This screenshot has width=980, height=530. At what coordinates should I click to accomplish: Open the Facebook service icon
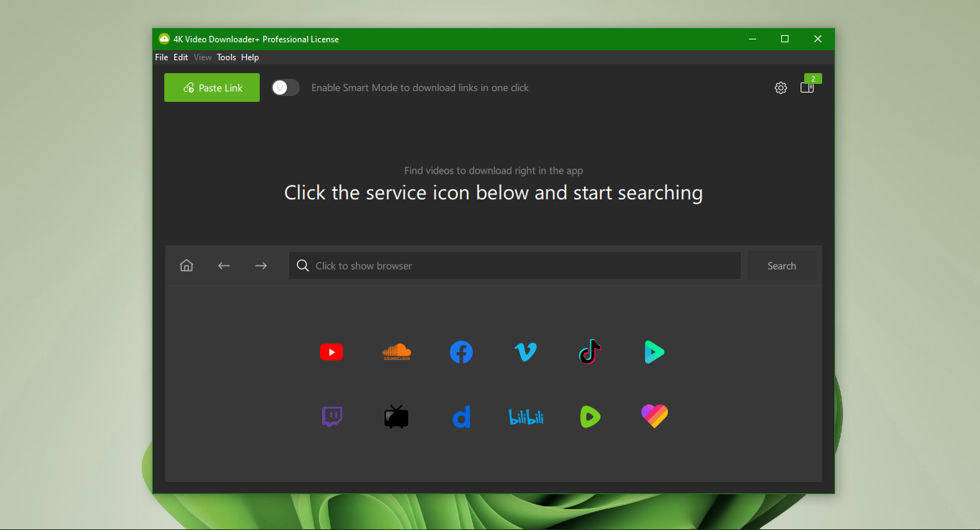pyautogui.click(x=461, y=352)
